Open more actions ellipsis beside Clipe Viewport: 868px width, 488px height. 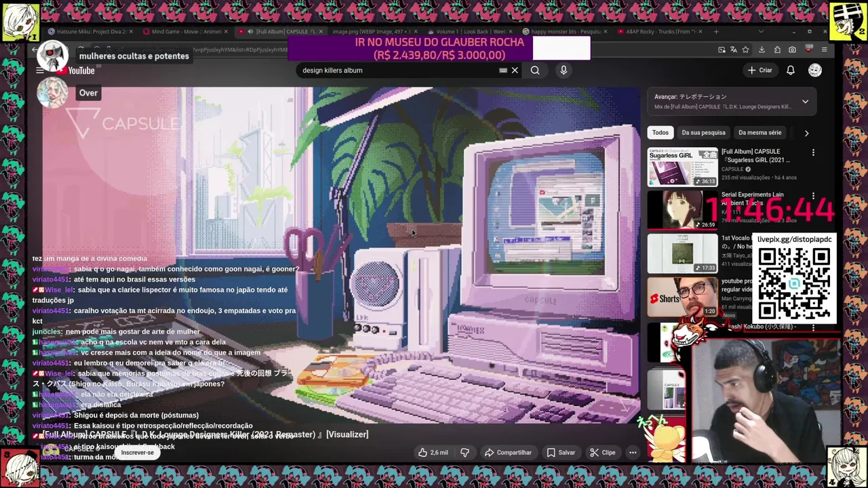coord(633,452)
